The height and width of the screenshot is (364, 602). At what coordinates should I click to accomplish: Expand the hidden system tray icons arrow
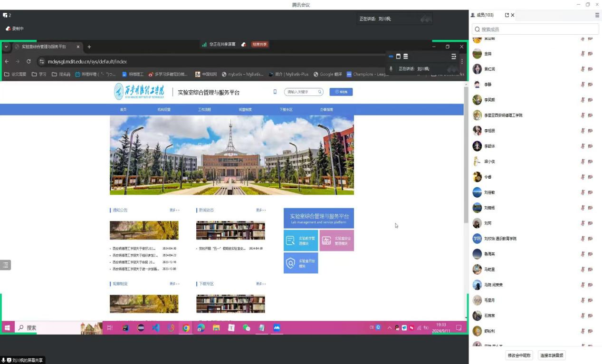390,328
